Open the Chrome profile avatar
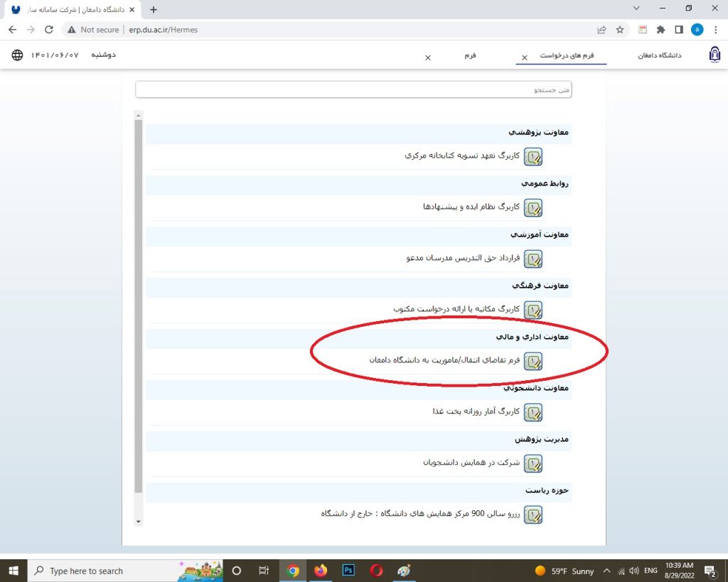Screen dimensions: 728x582 (697, 30)
